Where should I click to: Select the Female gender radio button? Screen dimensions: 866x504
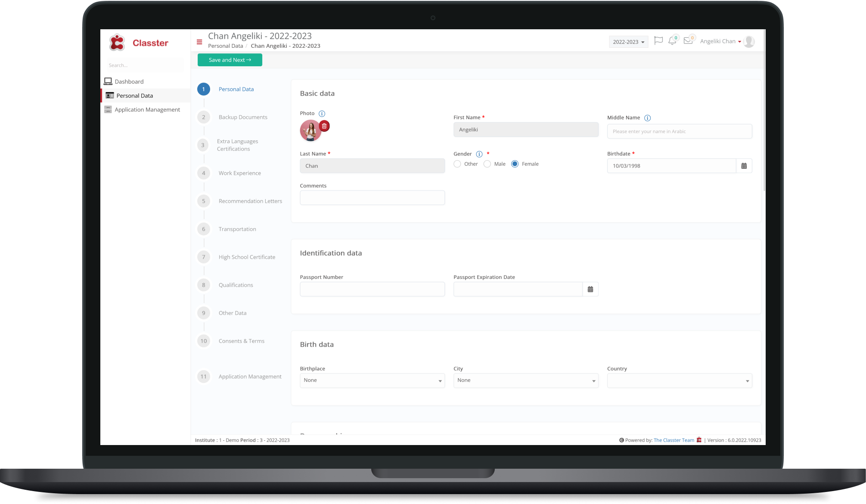[515, 164]
